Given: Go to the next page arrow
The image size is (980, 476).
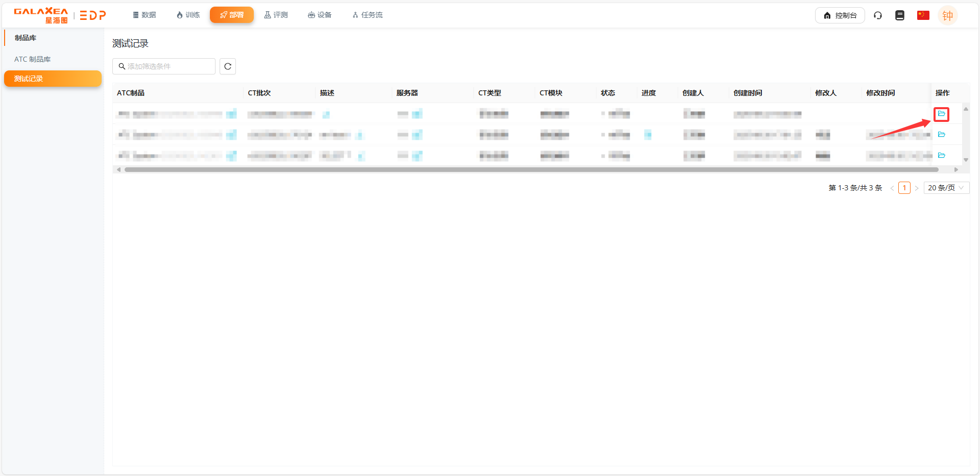Looking at the screenshot, I should [x=917, y=188].
